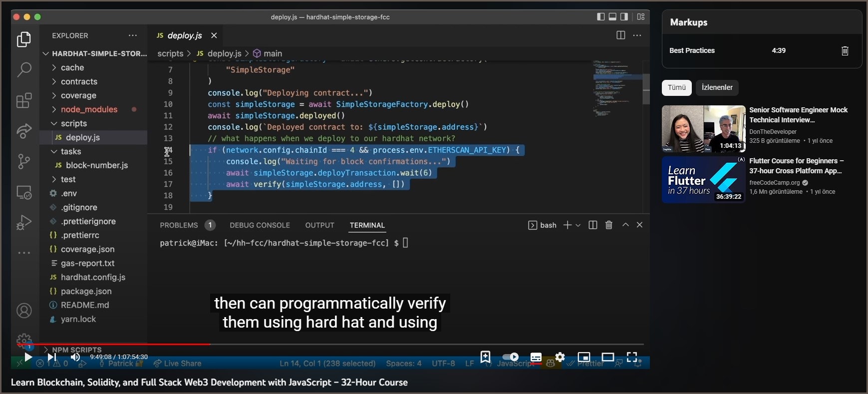Switch to the DEBUG CONSOLE tab
Screen dimensions: 868x394
pyautogui.click(x=260, y=225)
